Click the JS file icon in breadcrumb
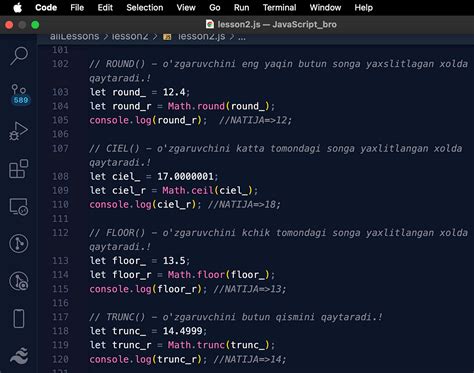The image size is (474, 373). click(x=167, y=37)
